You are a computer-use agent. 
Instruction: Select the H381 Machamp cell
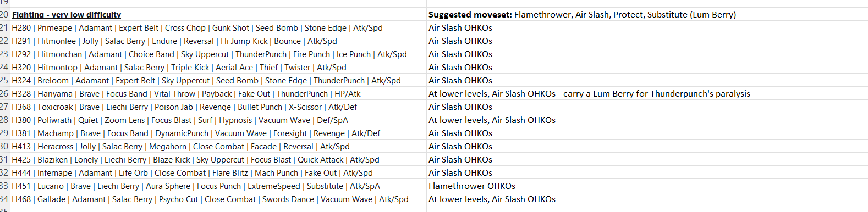point(218,133)
